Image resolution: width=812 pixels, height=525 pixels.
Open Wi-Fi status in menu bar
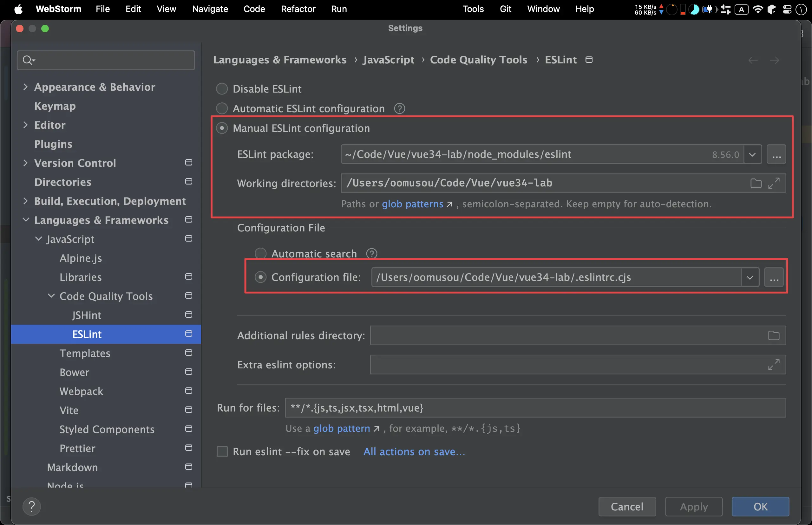[757, 9]
